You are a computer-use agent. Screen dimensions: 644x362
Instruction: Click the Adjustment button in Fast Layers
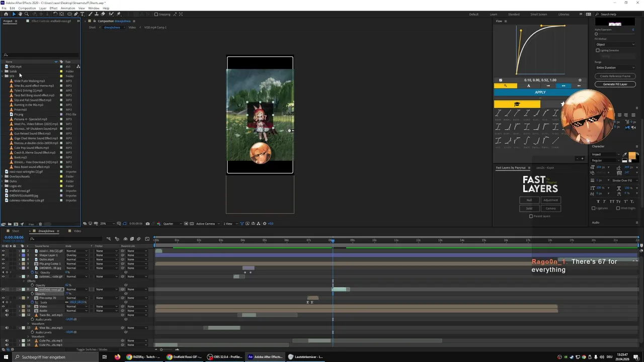coord(550,200)
